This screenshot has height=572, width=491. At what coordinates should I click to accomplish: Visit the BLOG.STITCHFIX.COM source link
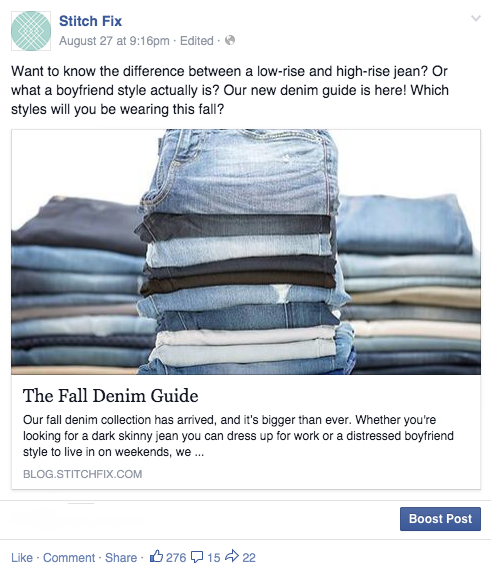pos(82,474)
